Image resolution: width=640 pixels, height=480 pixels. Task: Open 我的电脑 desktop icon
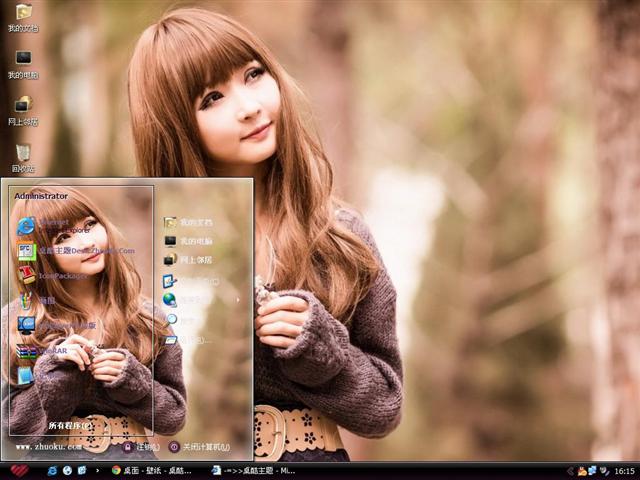click(23, 64)
